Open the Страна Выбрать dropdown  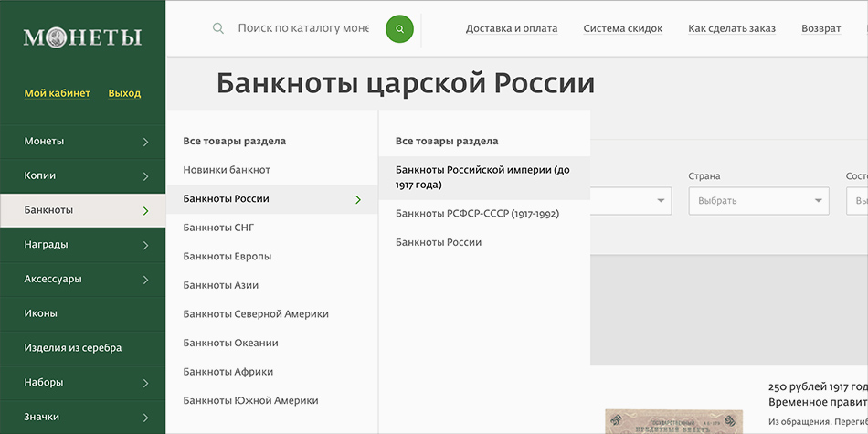tap(759, 201)
